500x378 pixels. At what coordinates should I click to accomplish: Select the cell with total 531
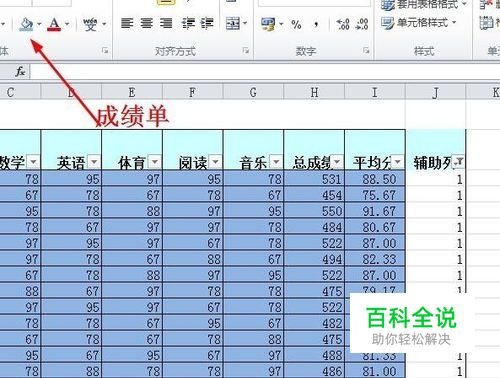point(314,179)
